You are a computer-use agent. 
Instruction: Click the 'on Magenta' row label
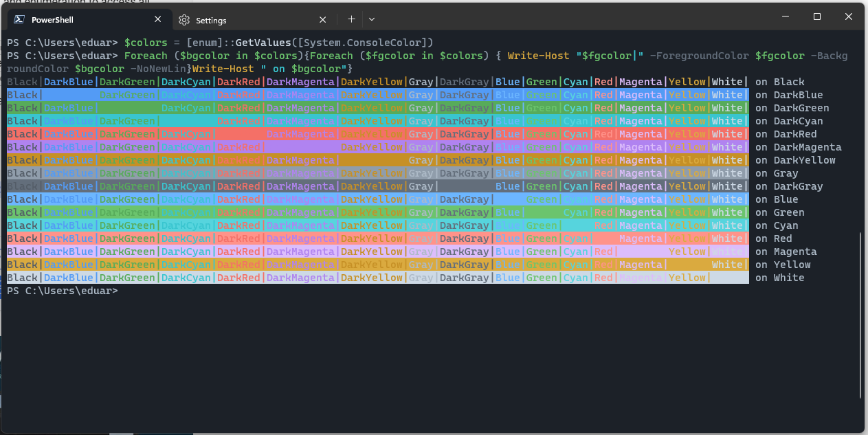click(786, 252)
